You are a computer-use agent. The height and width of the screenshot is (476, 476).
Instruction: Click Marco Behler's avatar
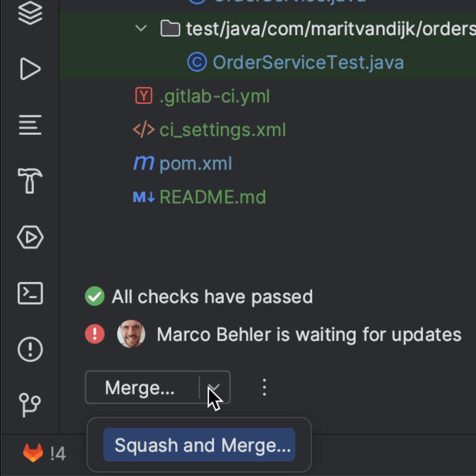coord(131,334)
